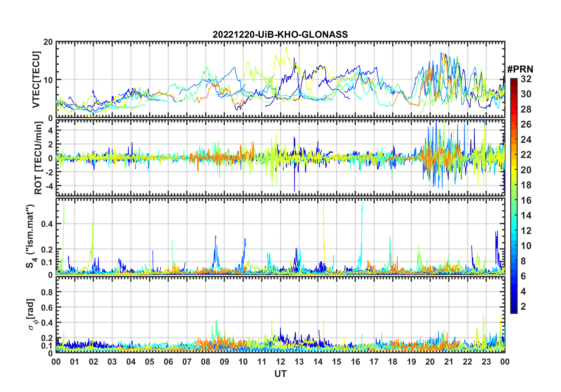Select the 0.6 tick on the σφ axis
The width and height of the screenshot is (561, 392).
(47, 307)
